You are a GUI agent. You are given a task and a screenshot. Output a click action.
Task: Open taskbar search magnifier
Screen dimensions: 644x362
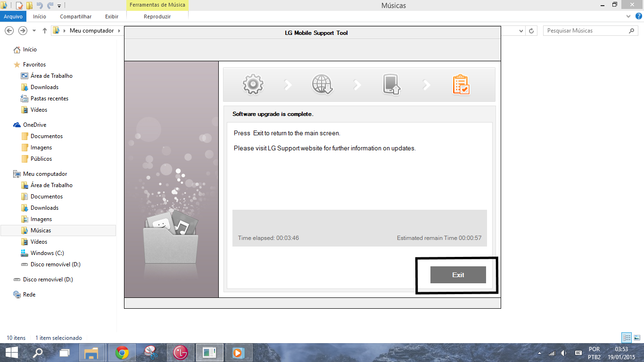point(38,353)
